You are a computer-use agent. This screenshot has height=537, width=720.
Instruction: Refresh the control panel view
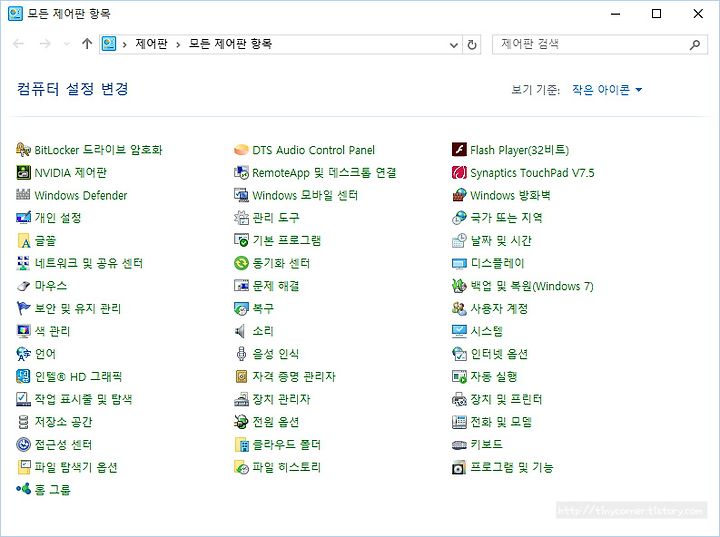472,45
